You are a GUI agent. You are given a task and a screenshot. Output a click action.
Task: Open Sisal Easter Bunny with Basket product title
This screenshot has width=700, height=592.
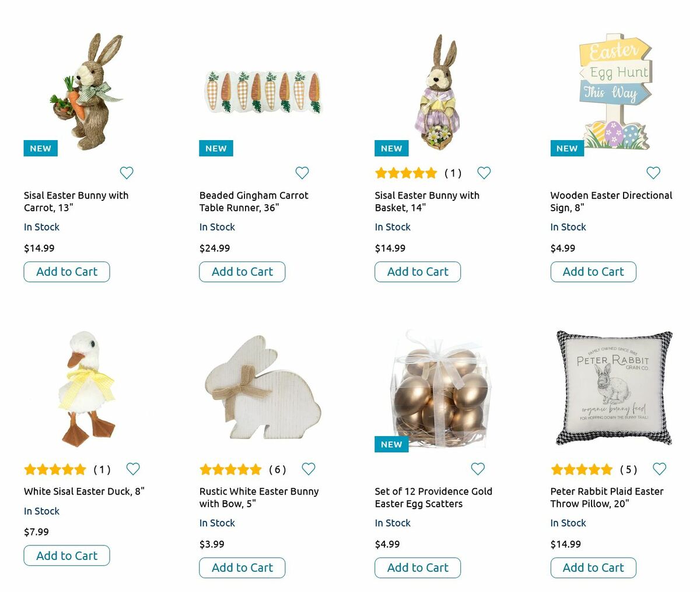pyautogui.click(x=427, y=201)
